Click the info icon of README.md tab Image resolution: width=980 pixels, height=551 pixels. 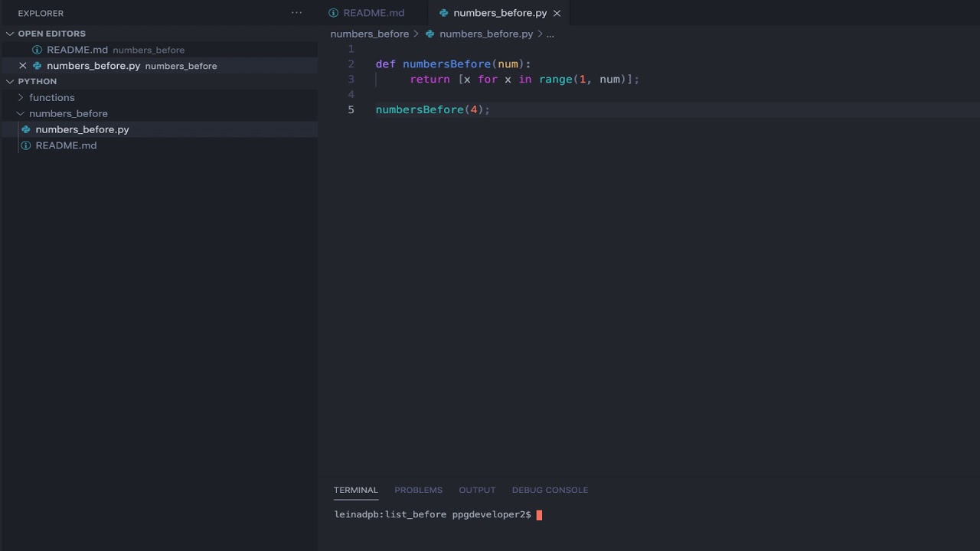[333, 13]
